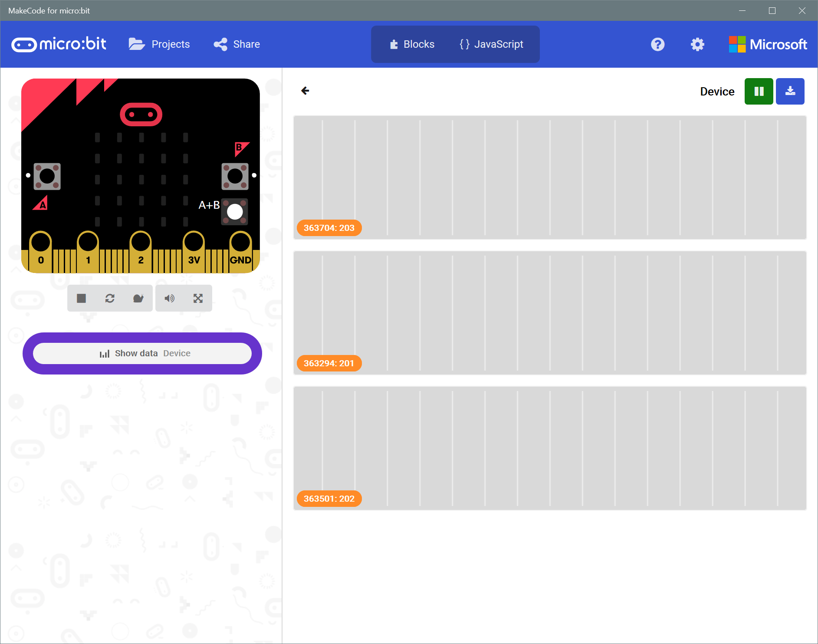The height and width of the screenshot is (644, 818).
Task: Select the 363704: 203 data label
Action: click(x=329, y=228)
